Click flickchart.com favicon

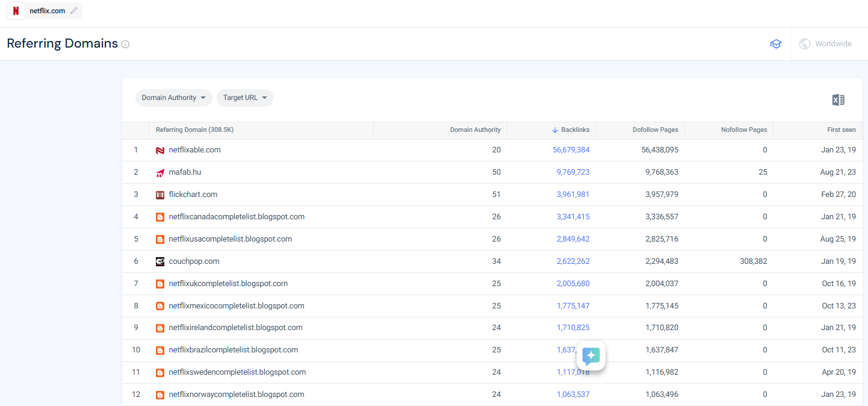point(160,195)
